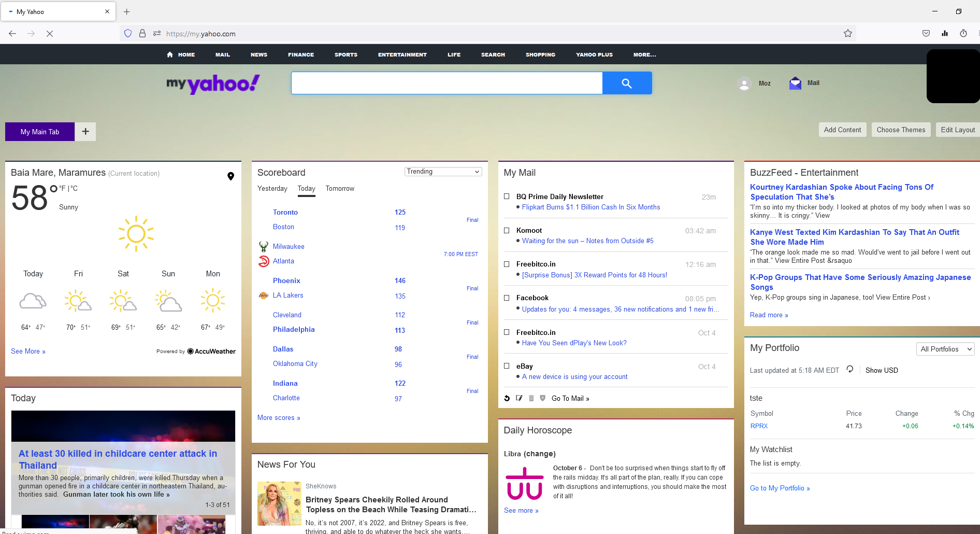Open the All Portfolios dropdown
Viewport: 980px width, 534px height.
(945, 349)
